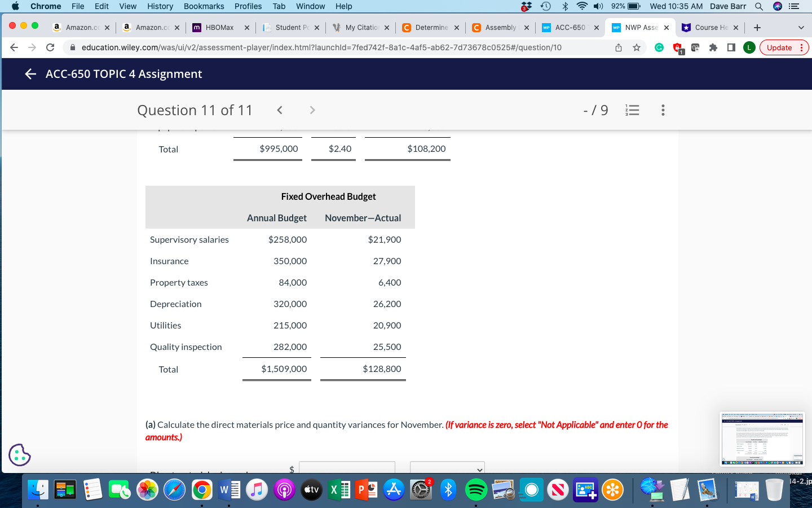Click the volume menu bar icon
This screenshot has height=508, width=812.
pyautogui.click(x=598, y=6)
